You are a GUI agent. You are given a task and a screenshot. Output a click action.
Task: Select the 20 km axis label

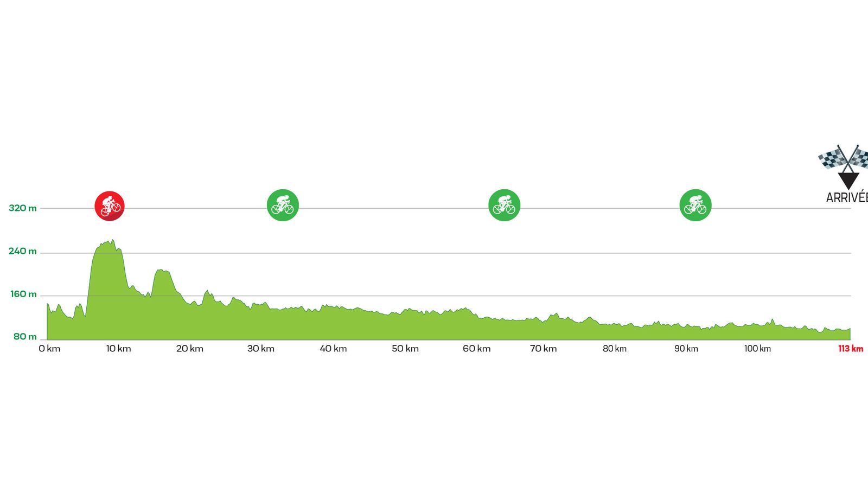(189, 349)
